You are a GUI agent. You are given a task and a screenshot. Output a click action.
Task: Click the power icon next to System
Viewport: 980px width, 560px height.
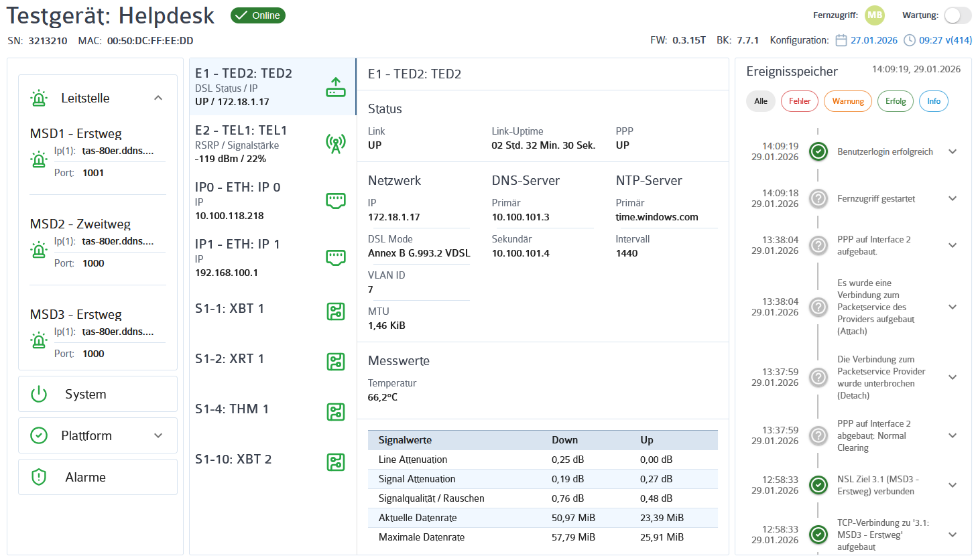click(x=39, y=394)
